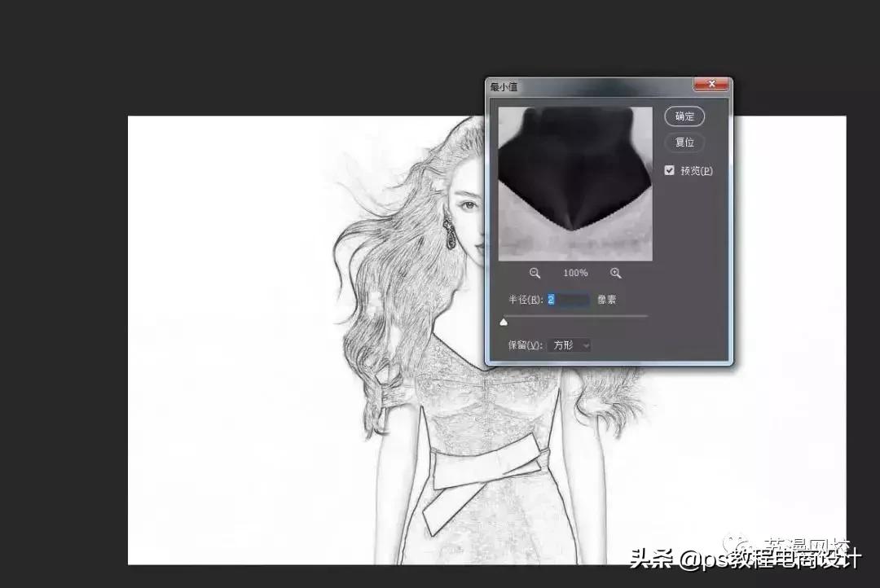Click the highlighted 半径 radius input field

tap(566, 299)
